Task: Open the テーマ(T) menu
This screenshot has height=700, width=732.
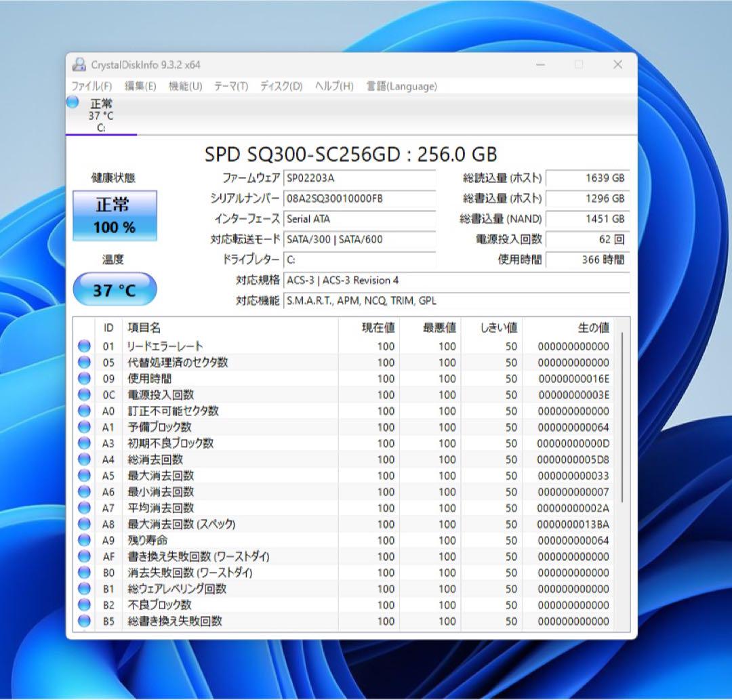Action: tap(231, 86)
